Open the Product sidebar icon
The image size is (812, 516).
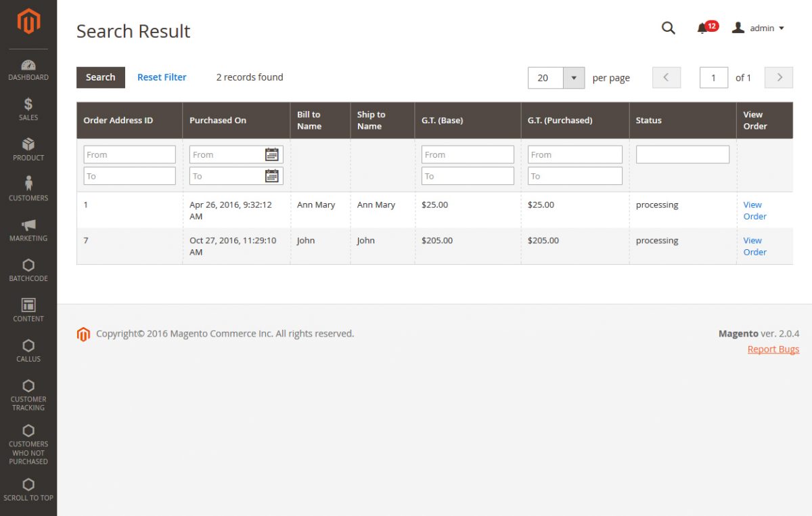(28, 146)
